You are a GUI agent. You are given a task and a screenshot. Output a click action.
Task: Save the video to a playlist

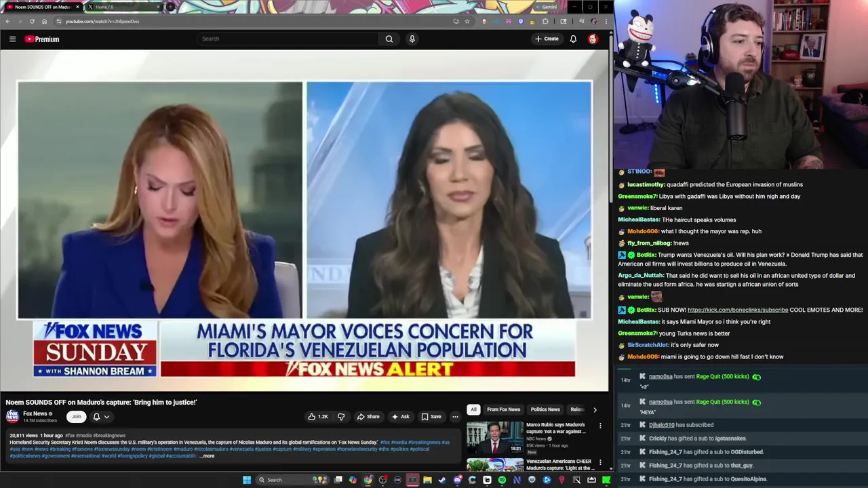pos(431,417)
